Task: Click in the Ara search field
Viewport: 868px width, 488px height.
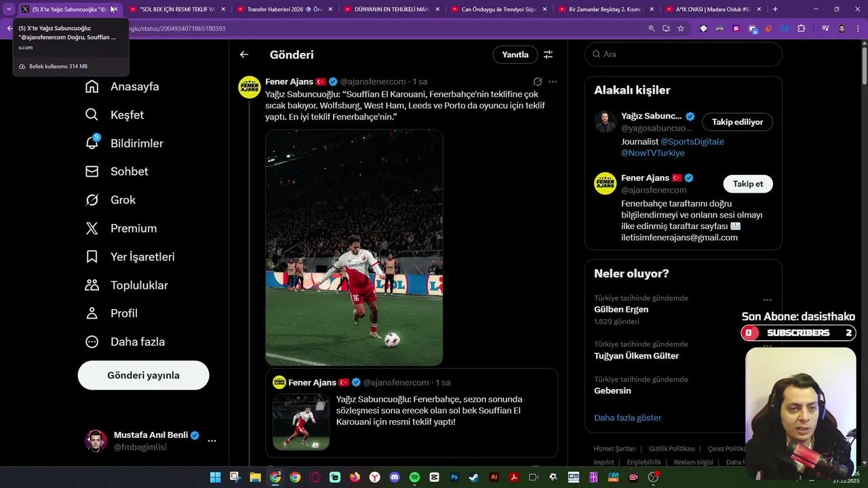Action: point(684,54)
